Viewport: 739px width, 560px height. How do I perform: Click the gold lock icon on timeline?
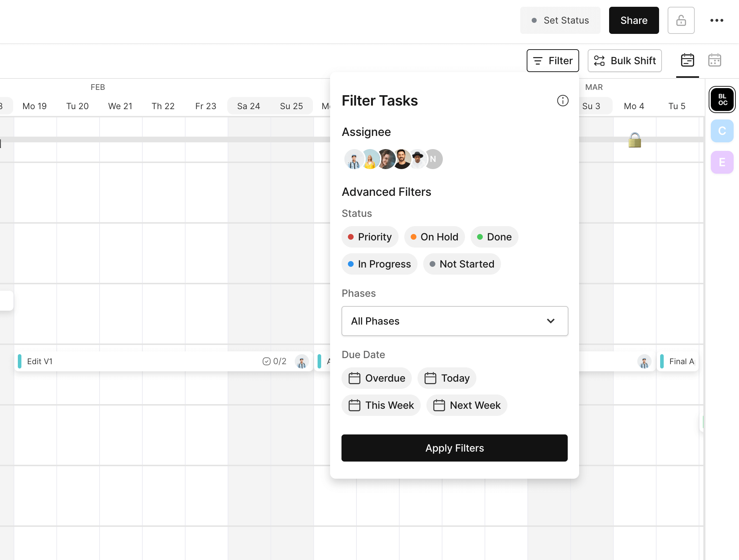click(x=635, y=140)
